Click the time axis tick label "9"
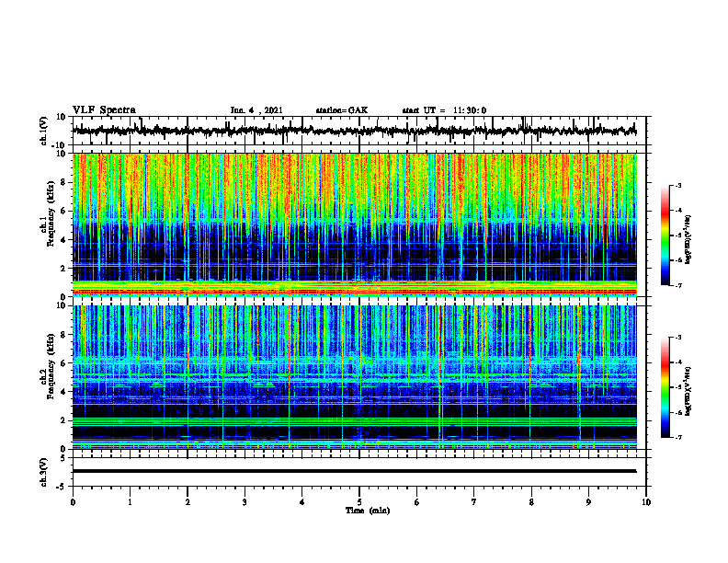This screenshot has height=563, width=728. [x=588, y=502]
